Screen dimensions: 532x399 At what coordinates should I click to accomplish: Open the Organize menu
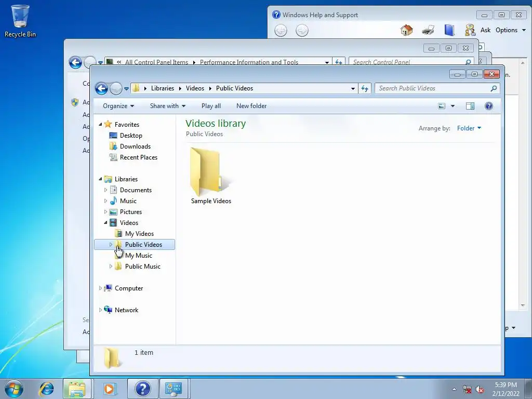(x=118, y=106)
